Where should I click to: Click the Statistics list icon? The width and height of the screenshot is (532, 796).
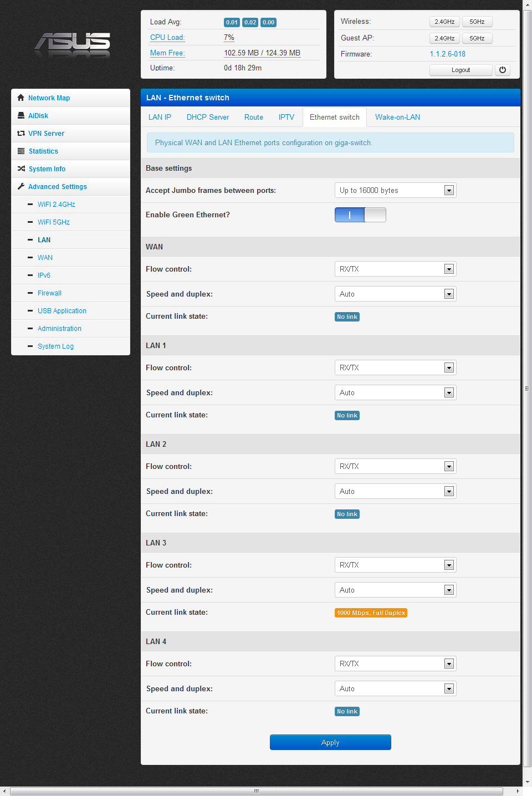click(x=21, y=151)
